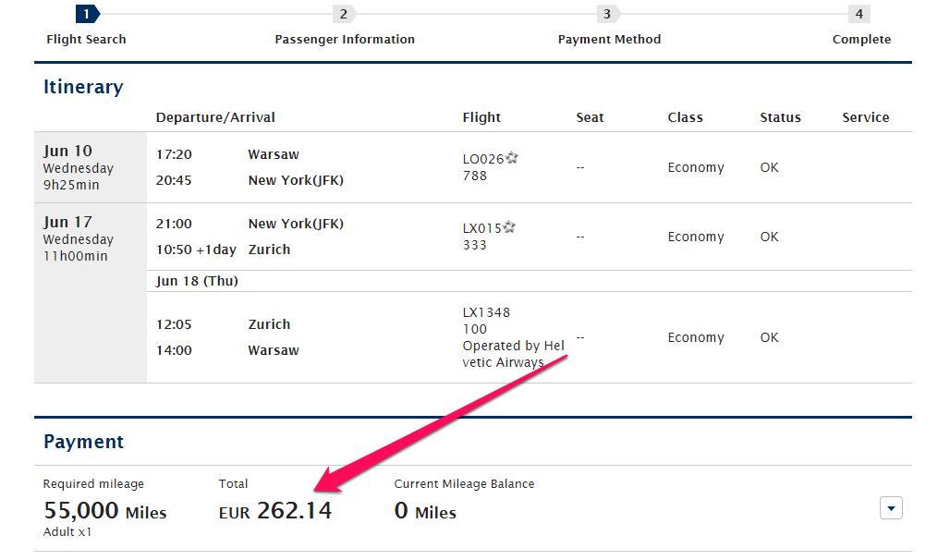Select step 2 Passenger Information
950x560 pixels.
(345, 40)
